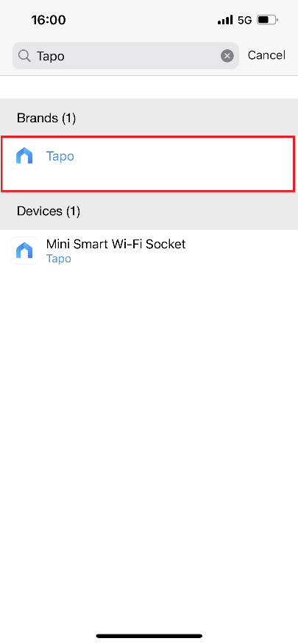
Task: Tap the Devices (1) section header
Action: click(x=149, y=211)
